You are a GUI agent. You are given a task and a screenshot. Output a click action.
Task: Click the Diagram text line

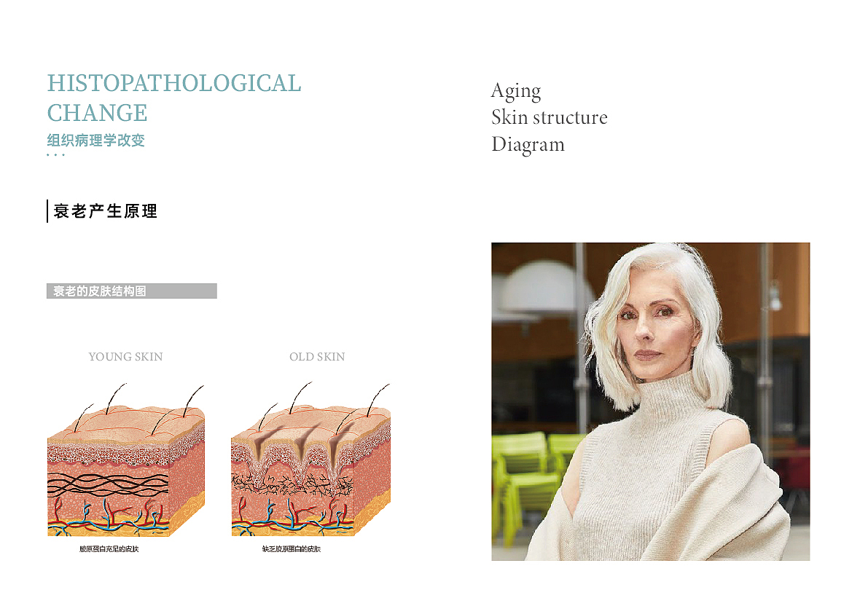coord(528,145)
